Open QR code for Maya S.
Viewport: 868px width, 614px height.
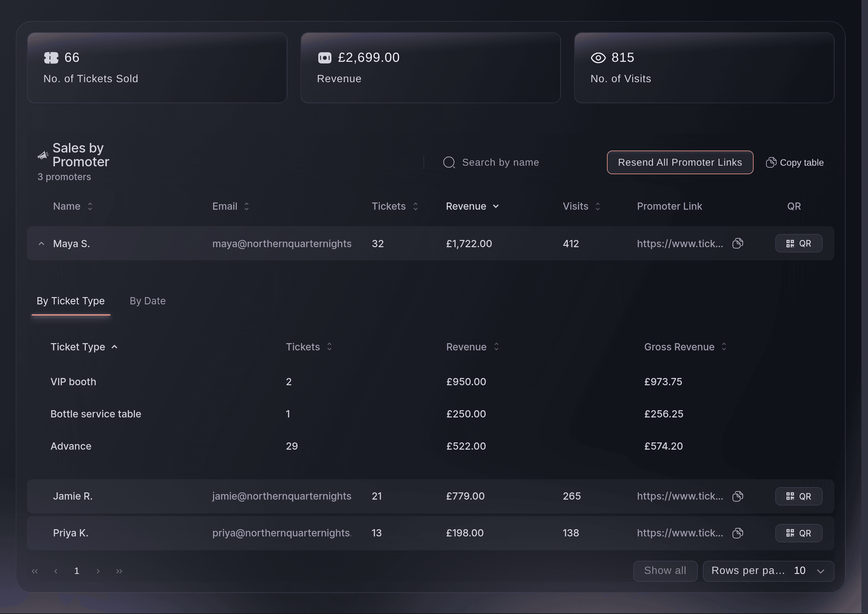(798, 244)
